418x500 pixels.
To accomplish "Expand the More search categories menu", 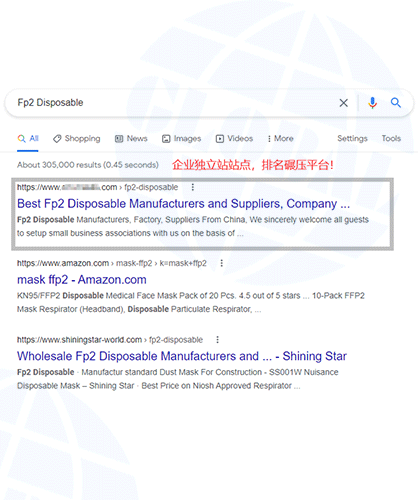I will tap(280, 139).
